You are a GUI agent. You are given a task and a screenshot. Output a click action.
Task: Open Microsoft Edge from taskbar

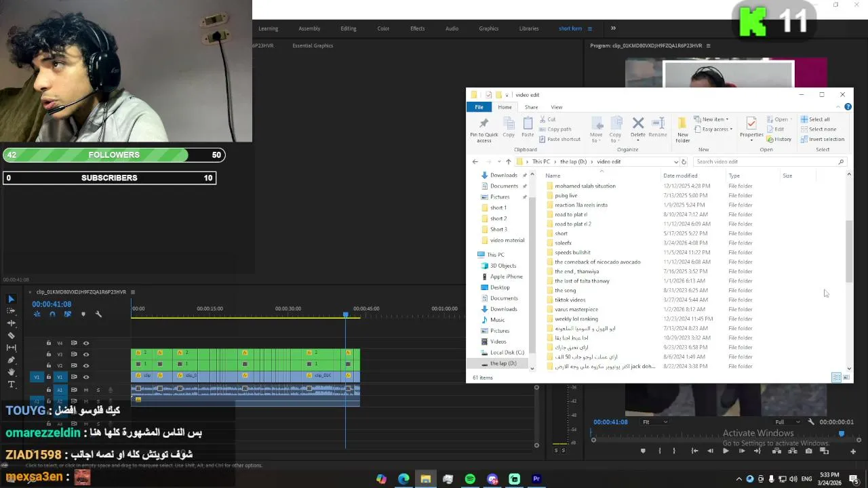(x=403, y=479)
